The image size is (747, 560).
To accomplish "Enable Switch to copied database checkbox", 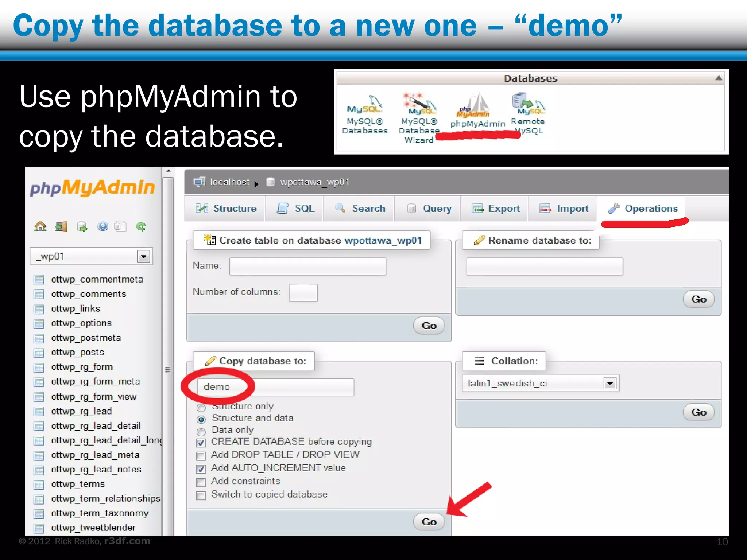I will click(201, 495).
